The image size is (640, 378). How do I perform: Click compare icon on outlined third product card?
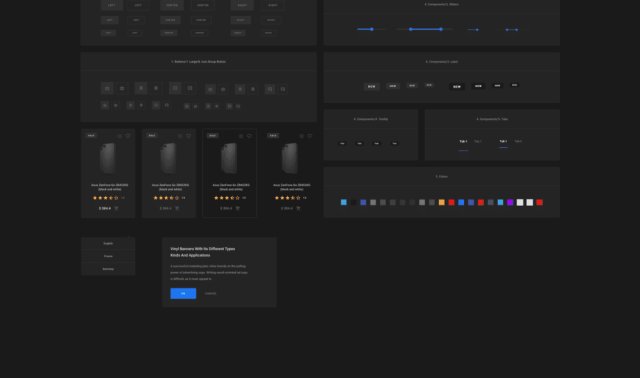[241, 136]
